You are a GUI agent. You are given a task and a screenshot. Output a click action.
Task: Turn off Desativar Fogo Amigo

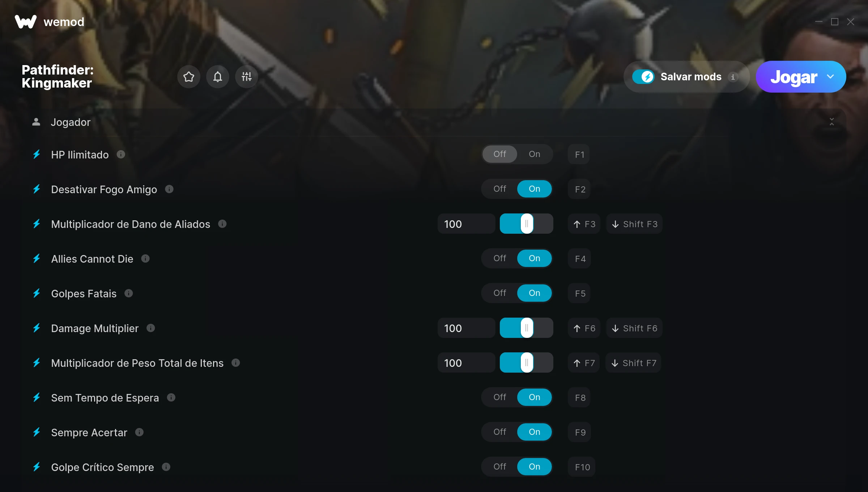tap(500, 189)
